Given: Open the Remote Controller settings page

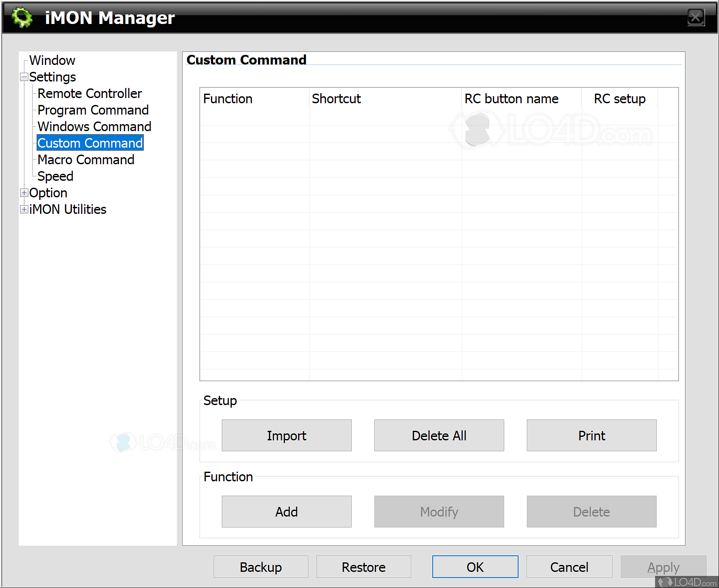Looking at the screenshot, I should tap(89, 93).
